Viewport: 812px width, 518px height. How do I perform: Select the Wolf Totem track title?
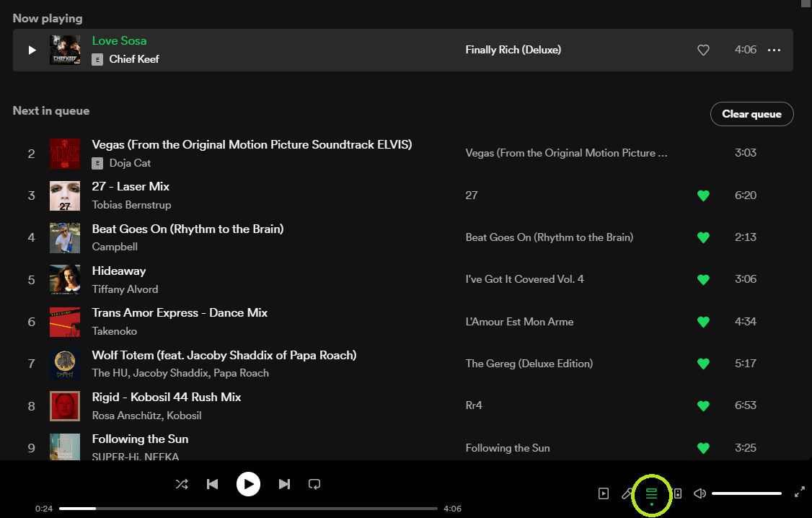[x=224, y=356]
